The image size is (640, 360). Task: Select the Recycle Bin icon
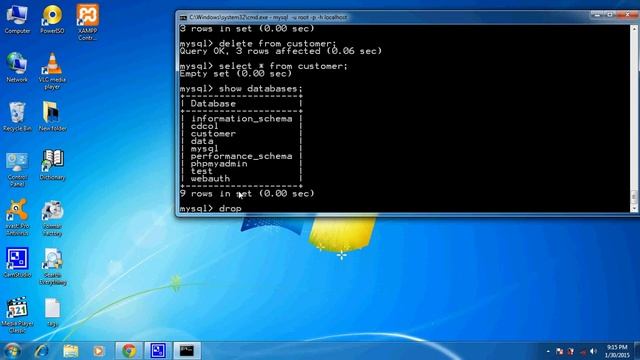pyautogui.click(x=17, y=117)
